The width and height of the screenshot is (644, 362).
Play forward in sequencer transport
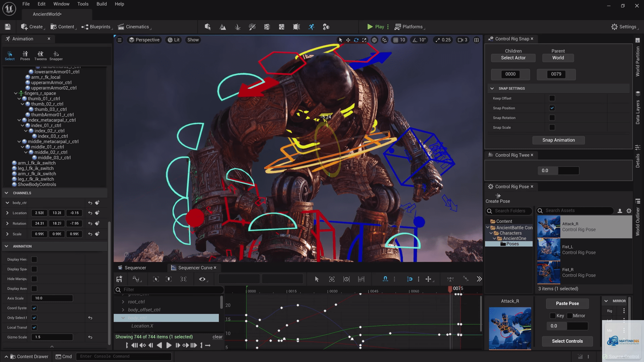coord(169,345)
